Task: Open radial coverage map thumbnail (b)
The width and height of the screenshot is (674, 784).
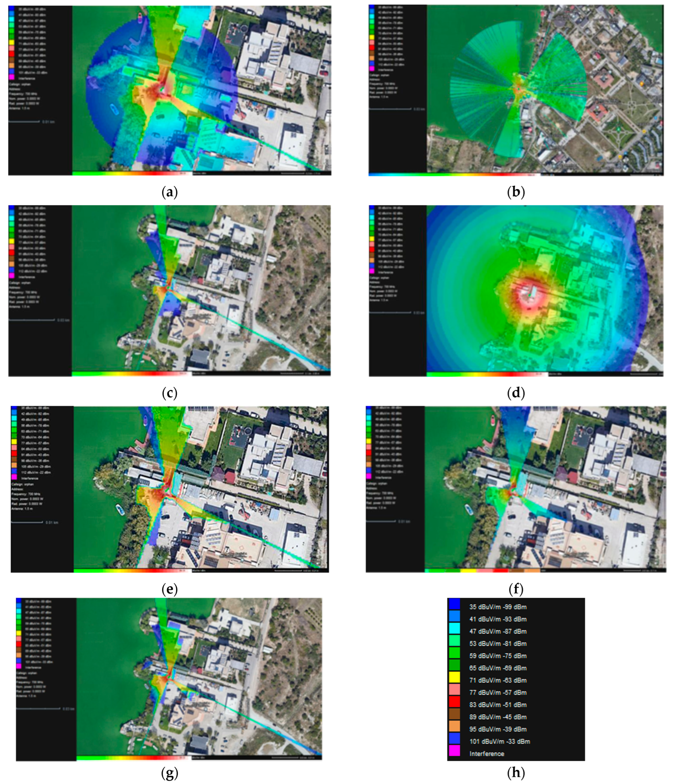Action: tap(516, 90)
